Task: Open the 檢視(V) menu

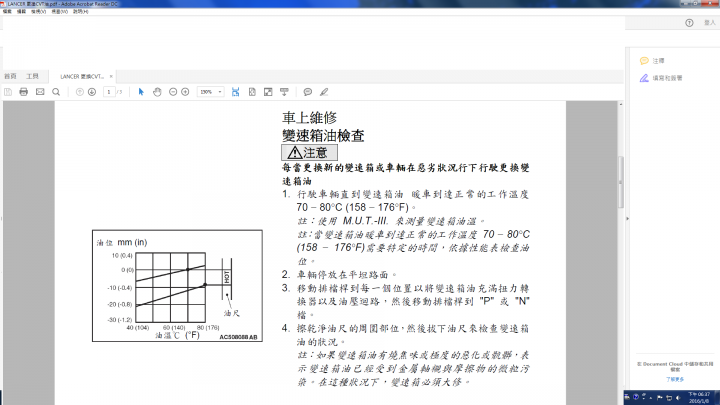Action: point(39,11)
